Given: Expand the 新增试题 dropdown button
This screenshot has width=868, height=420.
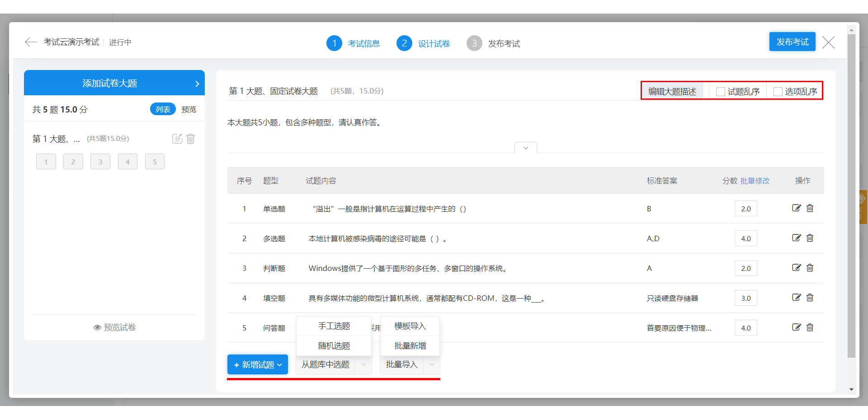Looking at the screenshot, I should click(x=258, y=364).
